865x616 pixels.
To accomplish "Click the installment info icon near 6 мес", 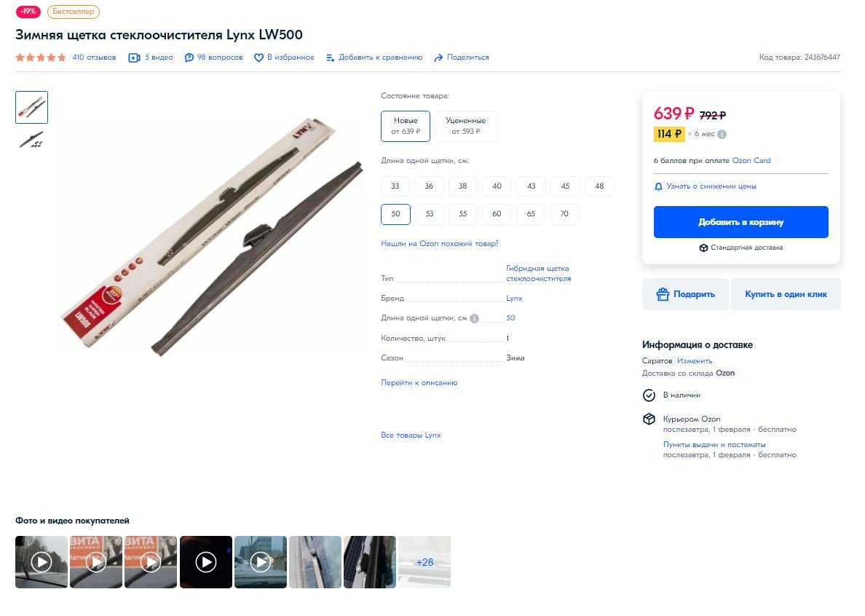I will [x=722, y=134].
